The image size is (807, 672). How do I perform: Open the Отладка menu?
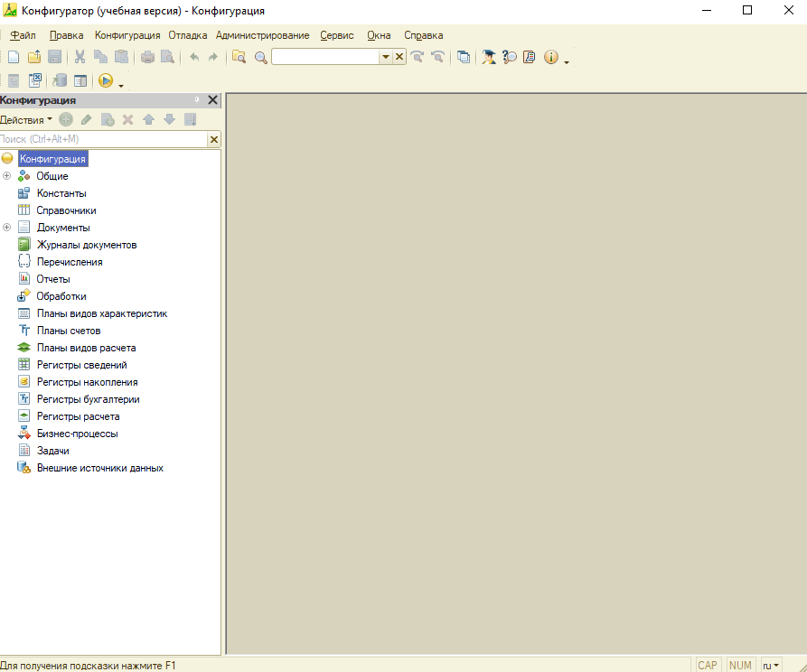point(188,35)
